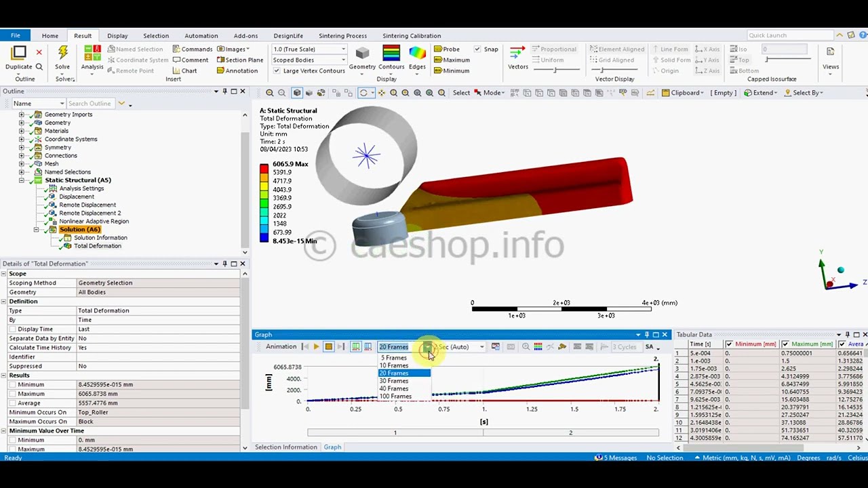Stop the animation
Image resolution: width=868 pixels, height=488 pixels.
click(328, 347)
